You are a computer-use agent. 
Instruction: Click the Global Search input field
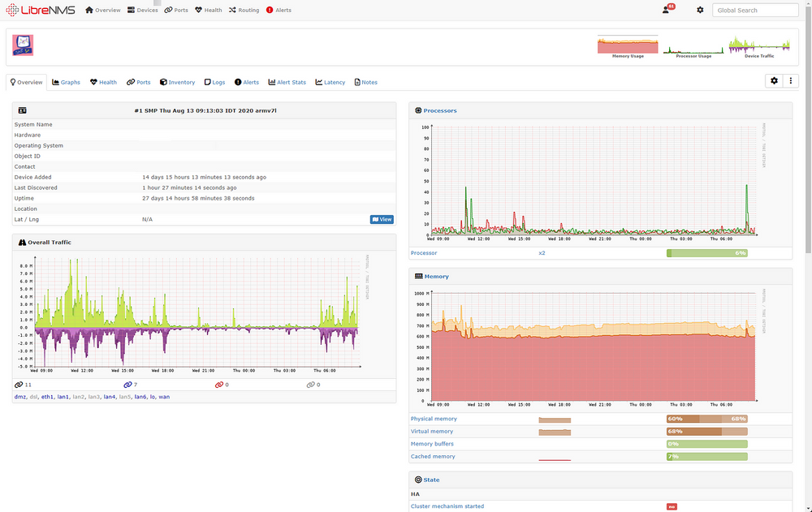click(x=755, y=10)
